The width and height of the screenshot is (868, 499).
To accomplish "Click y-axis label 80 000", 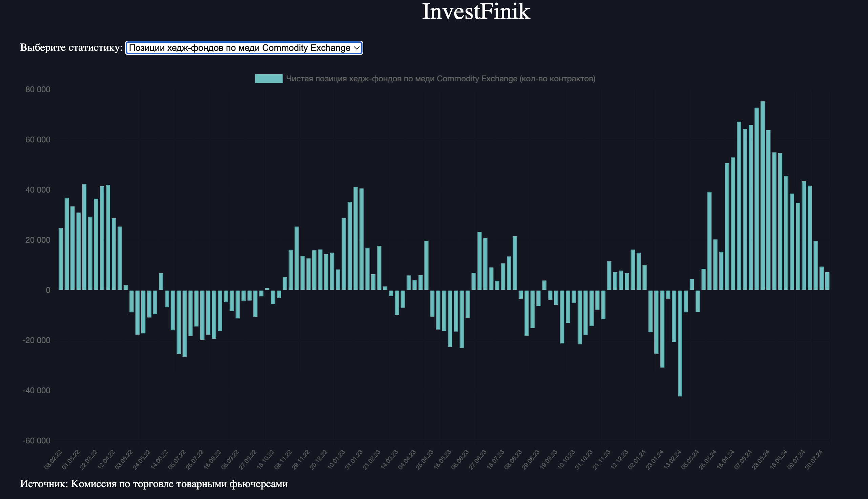I will coord(38,89).
